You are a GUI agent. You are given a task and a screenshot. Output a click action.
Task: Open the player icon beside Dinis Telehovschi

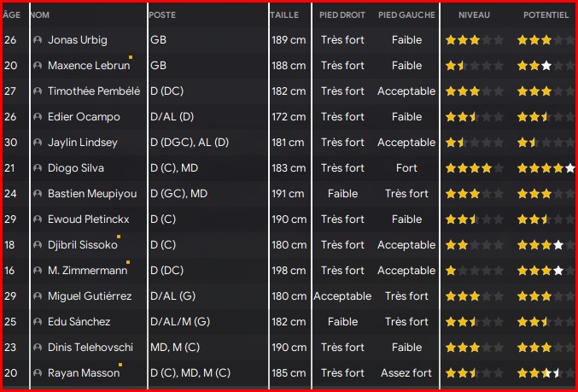tap(37, 348)
